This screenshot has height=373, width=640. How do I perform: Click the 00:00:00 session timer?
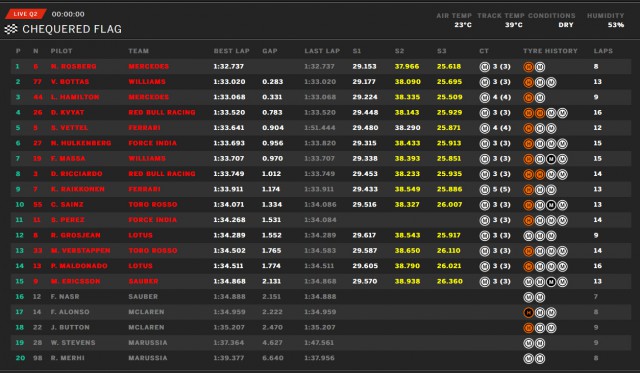68,14
